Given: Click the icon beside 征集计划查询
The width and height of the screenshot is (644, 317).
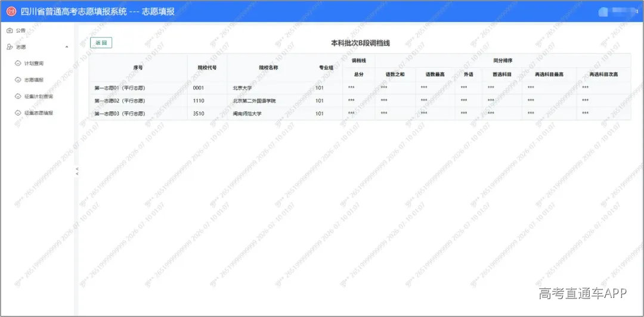Looking at the screenshot, I should click(x=18, y=96).
